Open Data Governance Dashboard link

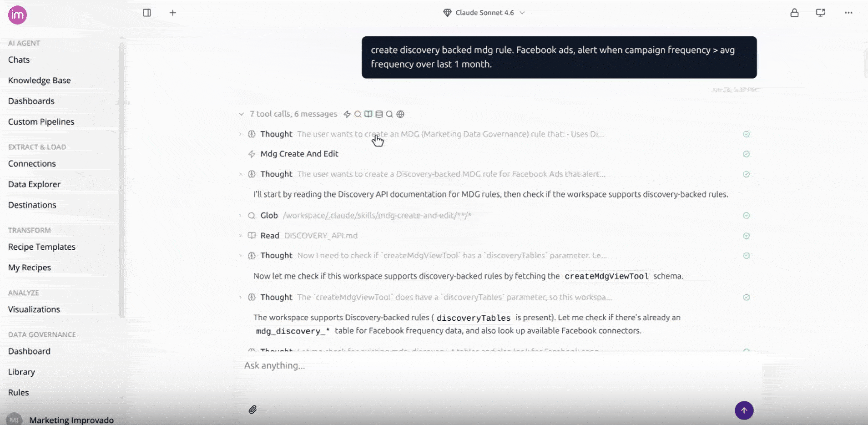coord(29,351)
